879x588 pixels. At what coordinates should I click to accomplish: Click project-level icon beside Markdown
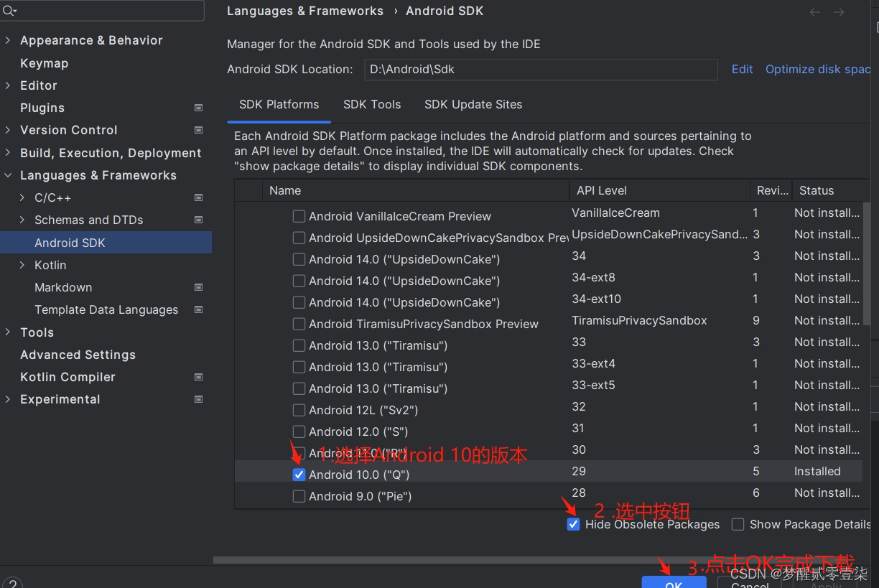coord(199,287)
